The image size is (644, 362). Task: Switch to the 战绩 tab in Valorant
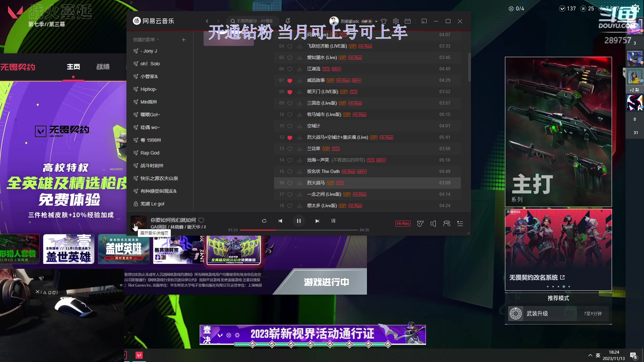[x=103, y=67]
